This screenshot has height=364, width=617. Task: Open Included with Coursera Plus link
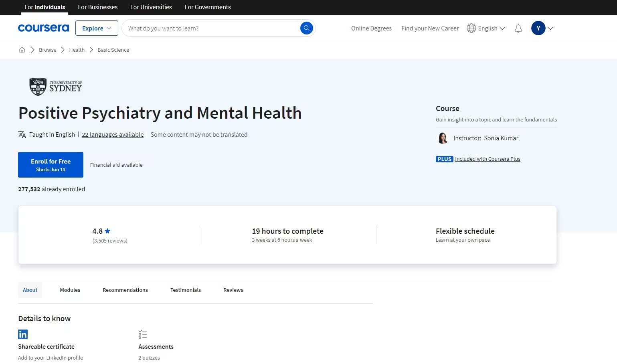pyautogui.click(x=488, y=159)
